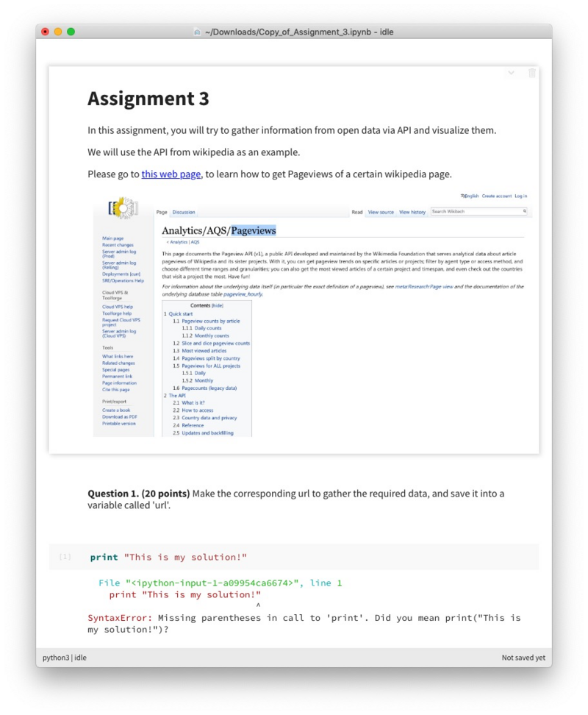Viewport: 588px width, 715px height.
Task: Click the search magnifier icon in Wikitech box
Action: tap(525, 212)
